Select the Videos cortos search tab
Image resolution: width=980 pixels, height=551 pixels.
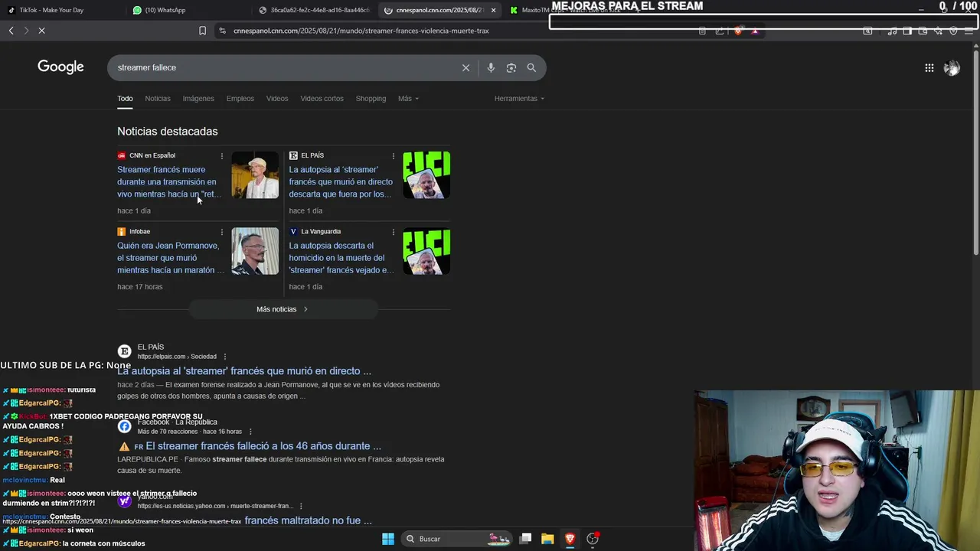click(x=322, y=99)
